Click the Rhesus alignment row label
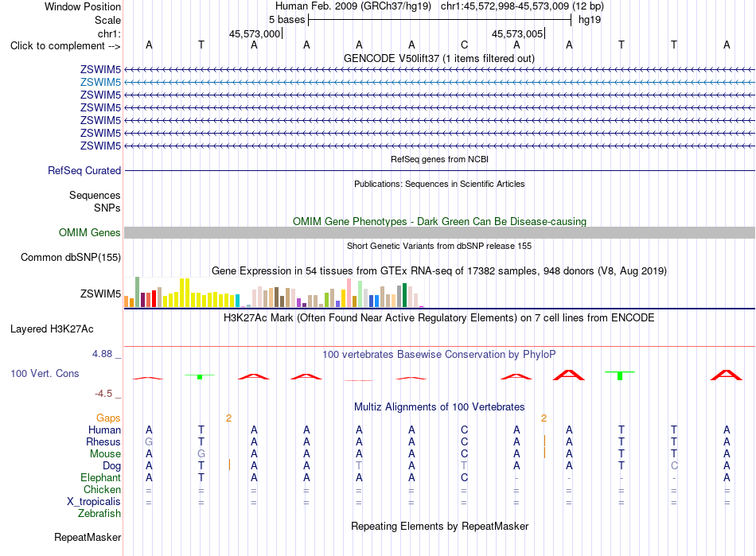The width and height of the screenshot is (756, 556). (103, 441)
